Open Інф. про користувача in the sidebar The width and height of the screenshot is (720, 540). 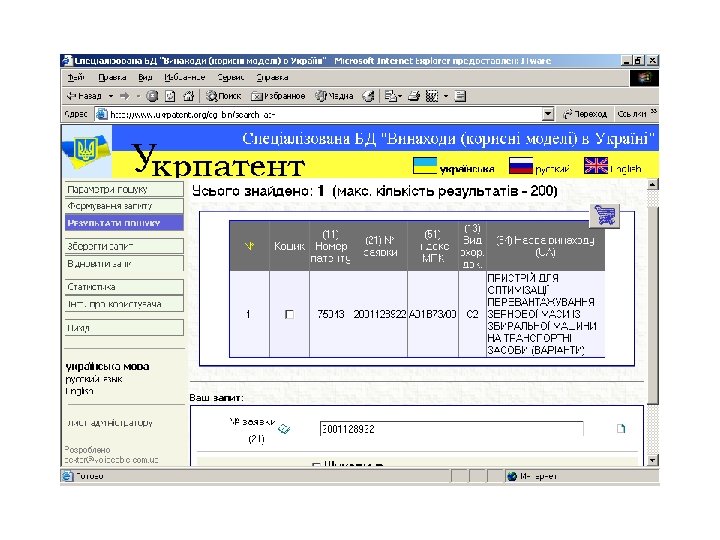[124, 304]
